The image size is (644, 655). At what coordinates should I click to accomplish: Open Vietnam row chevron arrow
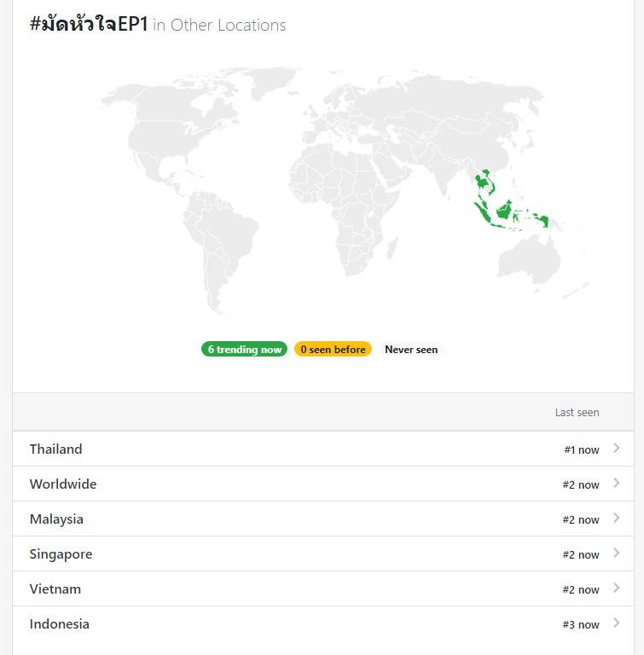click(616, 588)
